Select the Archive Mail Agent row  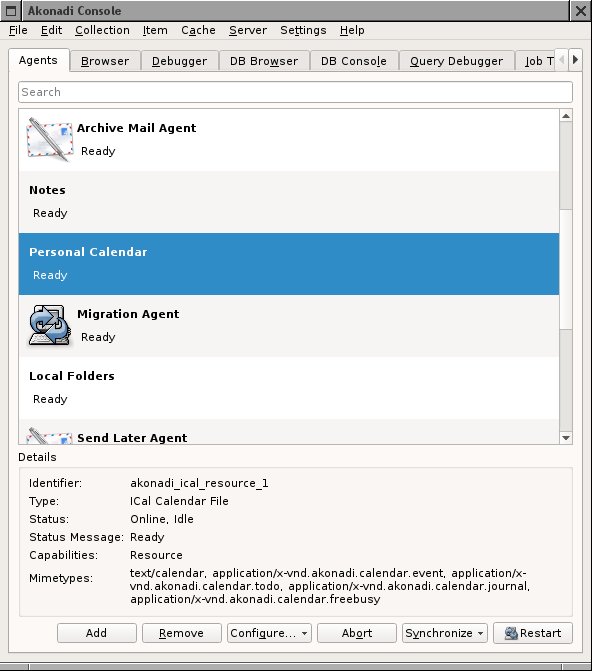[289, 140]
